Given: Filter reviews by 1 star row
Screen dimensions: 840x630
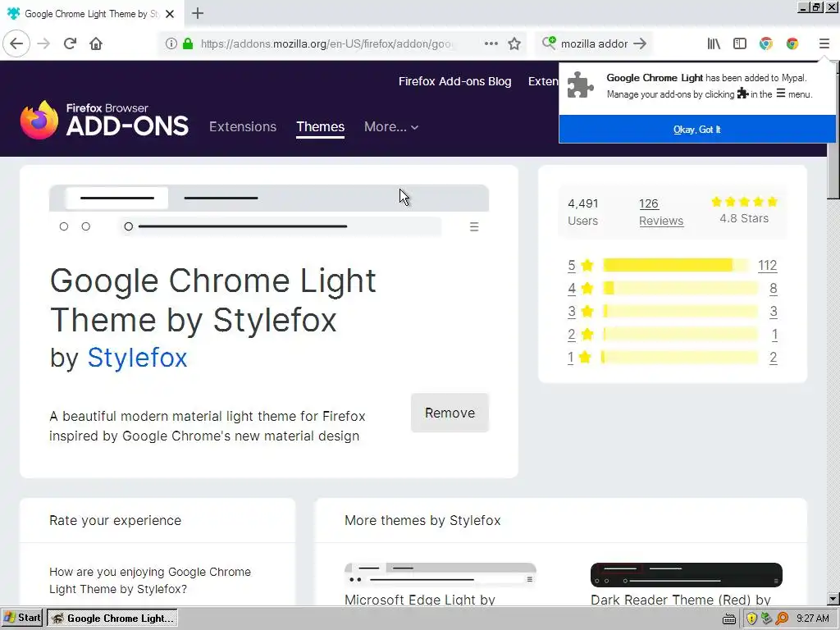Looking at the screenshot, I should point(673,358).
